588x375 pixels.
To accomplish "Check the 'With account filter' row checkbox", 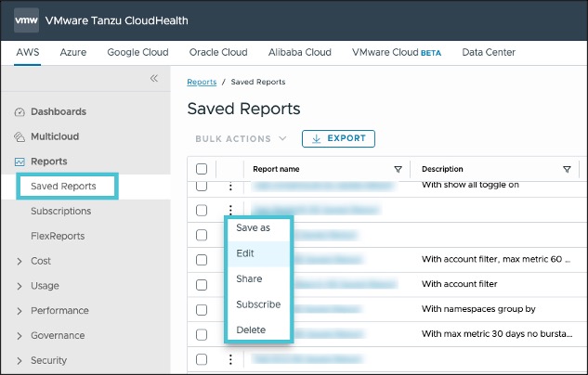I will pyautogui.click(x=202, y=285).
